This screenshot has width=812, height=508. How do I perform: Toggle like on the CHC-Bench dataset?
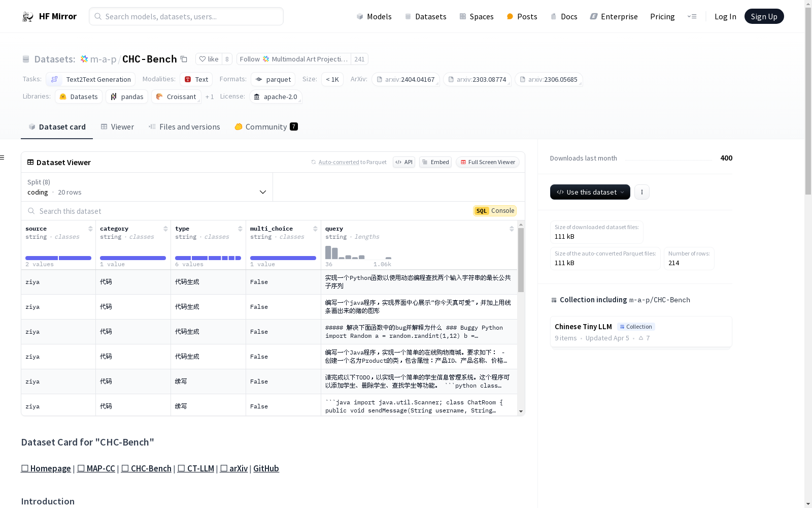pos(209,59)
